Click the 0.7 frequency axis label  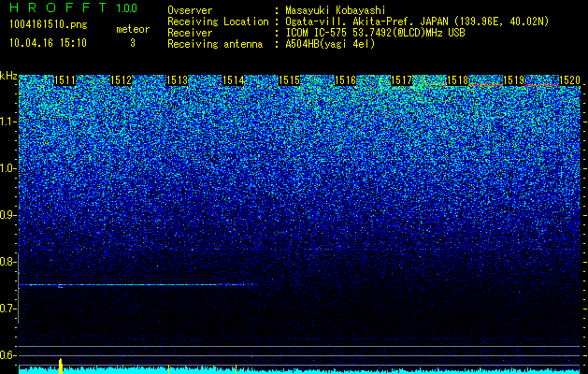(7, 309)
